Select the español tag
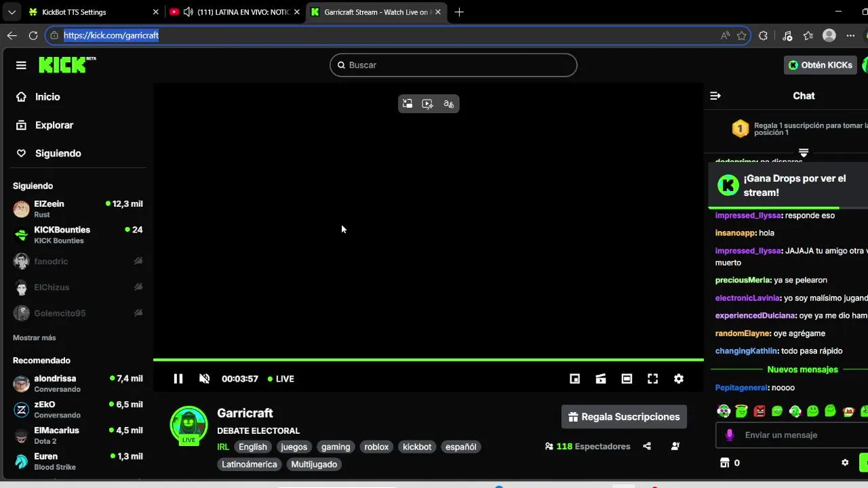 [460, 447]
